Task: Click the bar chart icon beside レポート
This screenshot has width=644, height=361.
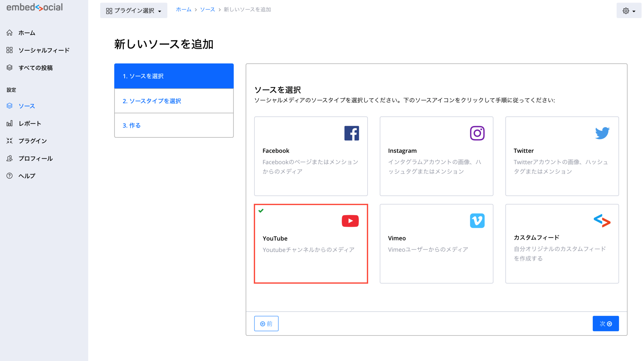Action: pos(9,123)
